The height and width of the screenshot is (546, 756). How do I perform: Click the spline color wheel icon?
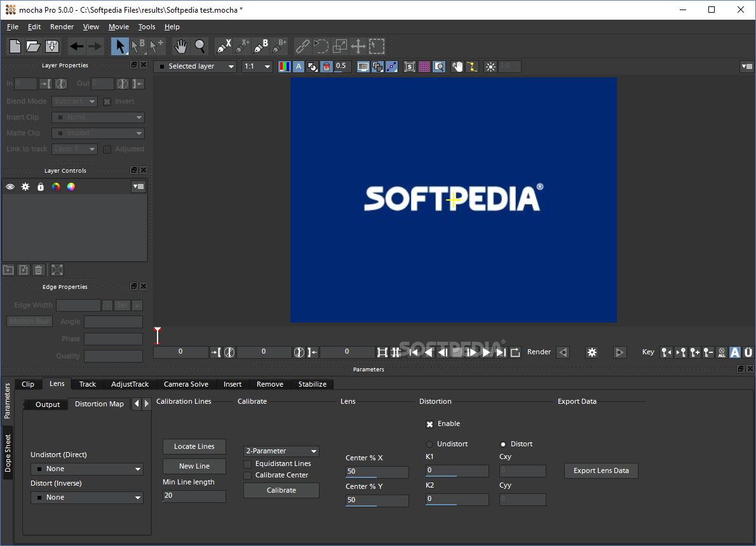pyautogui.click(x=56, y=187)
